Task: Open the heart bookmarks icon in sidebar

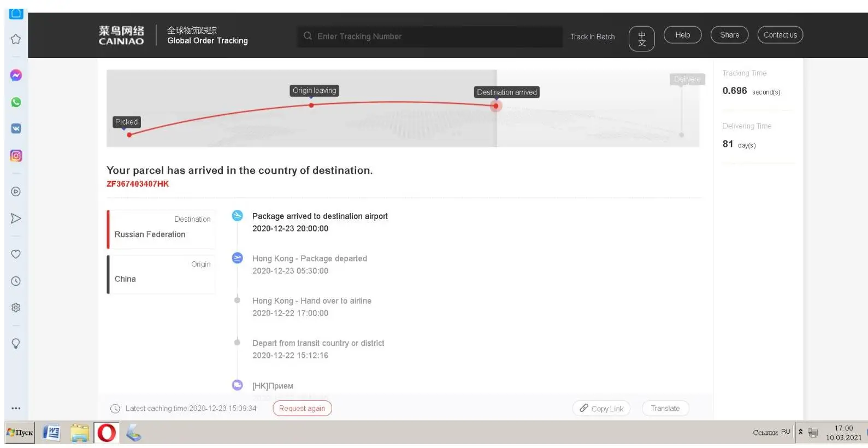Action: pyautogui.click(x=16, y=254)
